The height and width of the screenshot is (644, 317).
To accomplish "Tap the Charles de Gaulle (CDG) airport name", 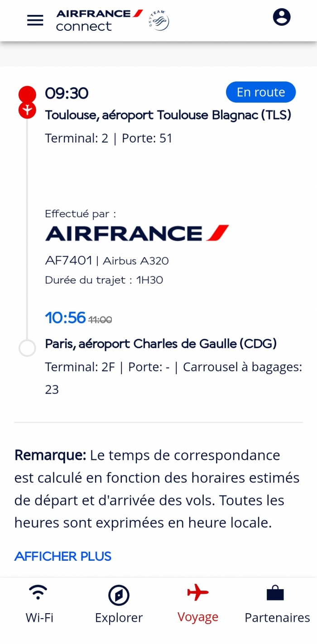I will point(161,344).
